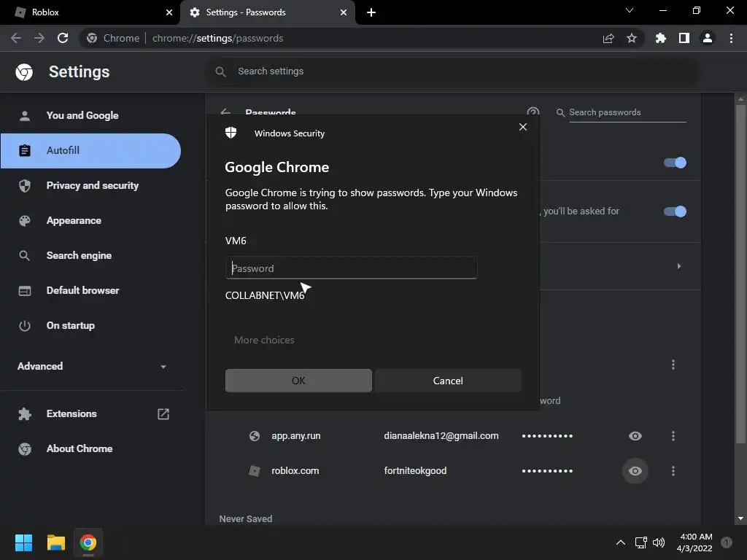Open the roblox.com site link
Screen dimensions: 747x560
coord(295,471)
